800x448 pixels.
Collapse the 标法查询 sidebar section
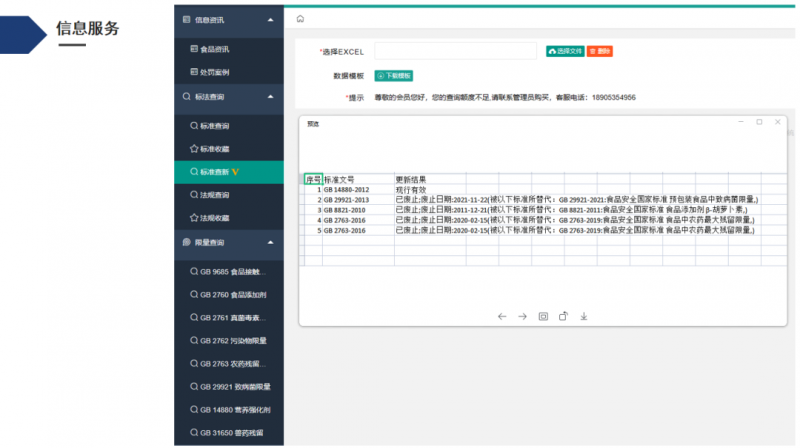pos(270,96)
